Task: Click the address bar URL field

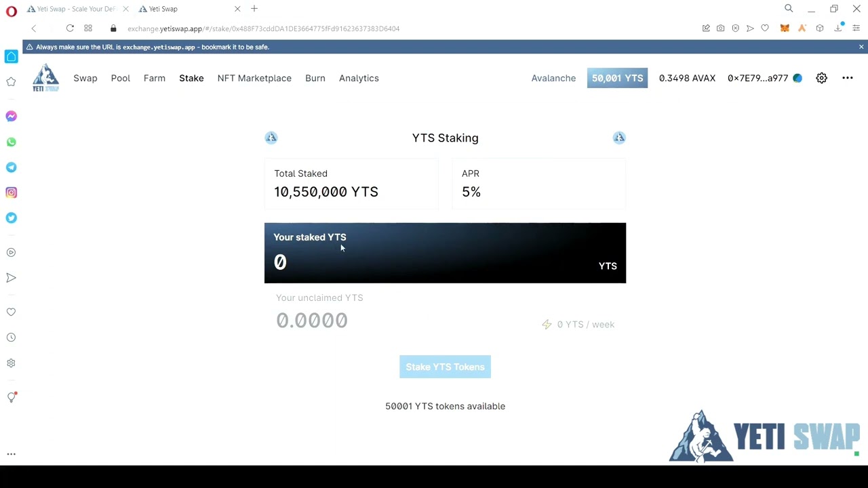Action: tap(263, 28)
